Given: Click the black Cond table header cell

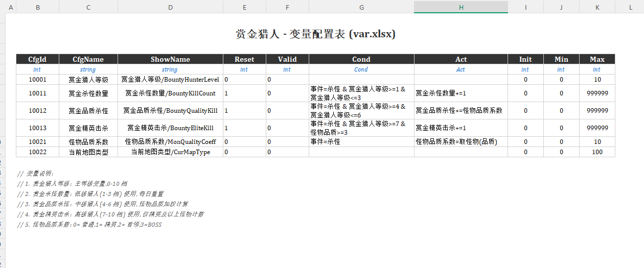Looking at the screenshot, I should 361,59.
